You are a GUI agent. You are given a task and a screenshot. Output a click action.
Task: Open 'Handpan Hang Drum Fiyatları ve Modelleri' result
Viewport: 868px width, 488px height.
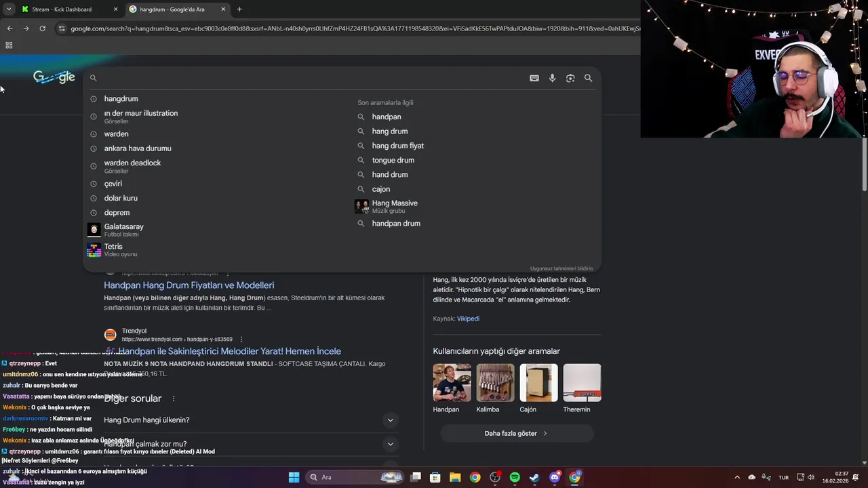[x=189, y=285]
